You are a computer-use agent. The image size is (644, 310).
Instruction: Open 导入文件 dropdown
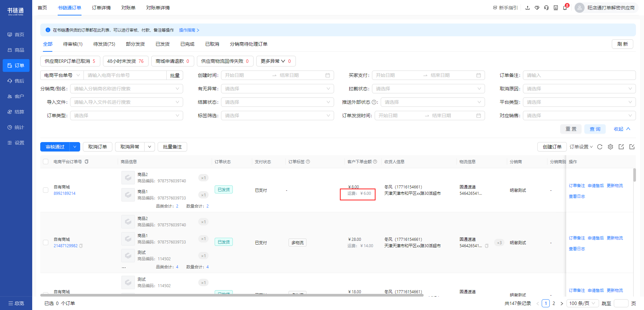126,102
